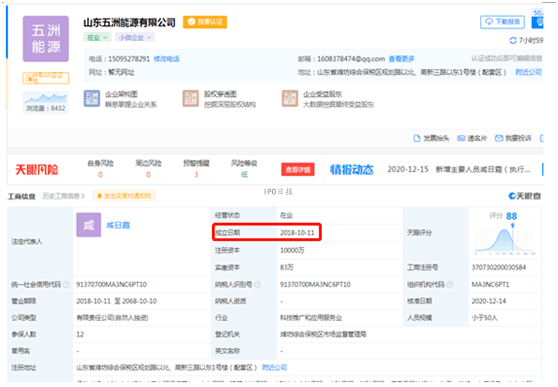
Task: Click the 情报动态 heading
Action: click(x=352, y=170)
